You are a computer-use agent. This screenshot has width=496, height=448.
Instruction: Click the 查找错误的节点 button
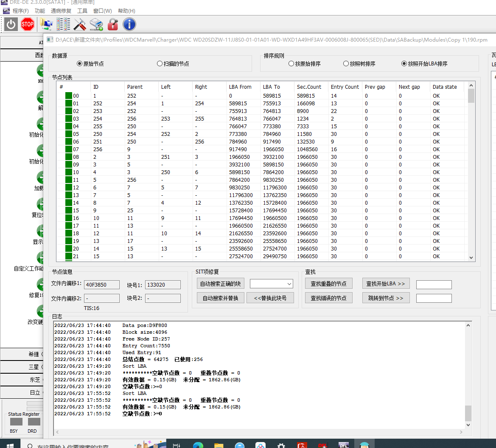pyautogui.click(x=329, y=298)
